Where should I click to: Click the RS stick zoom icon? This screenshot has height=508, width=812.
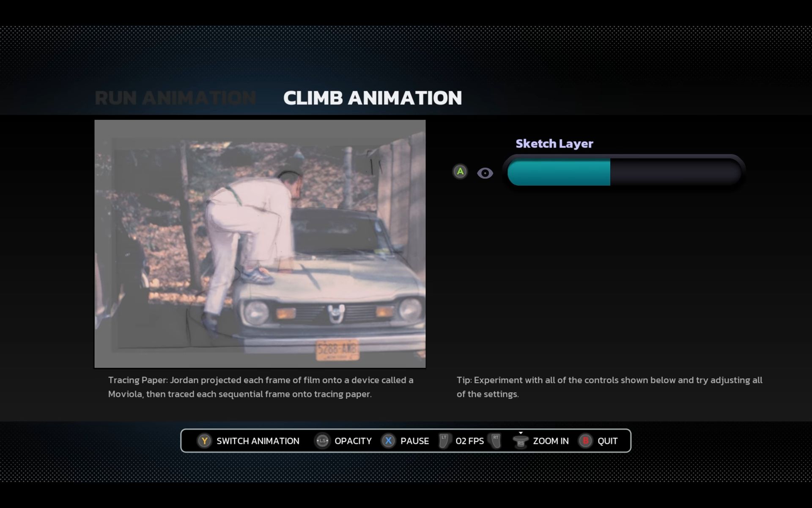[x=521, y=442]
